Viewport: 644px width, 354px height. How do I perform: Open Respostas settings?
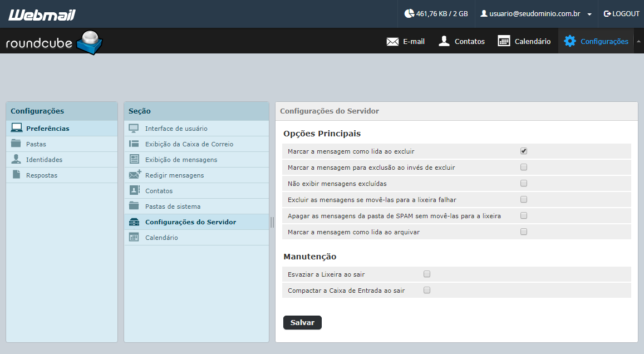(62, 175)
